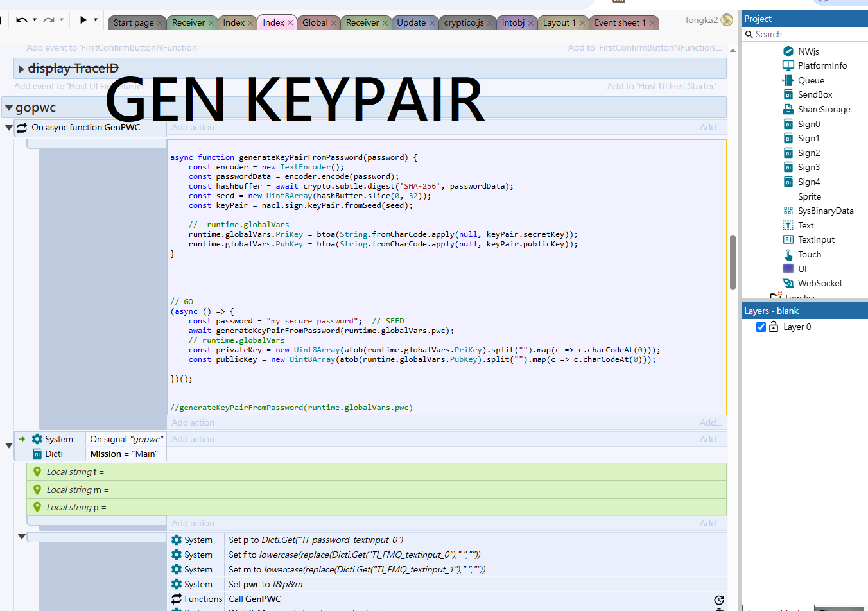Screen dimensions: 868x611
Task: Click the pin icon of Local string f
Action: (37, 472)
